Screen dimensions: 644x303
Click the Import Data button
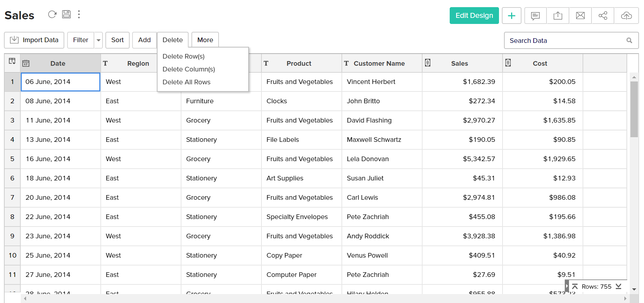tap(34, 40)
